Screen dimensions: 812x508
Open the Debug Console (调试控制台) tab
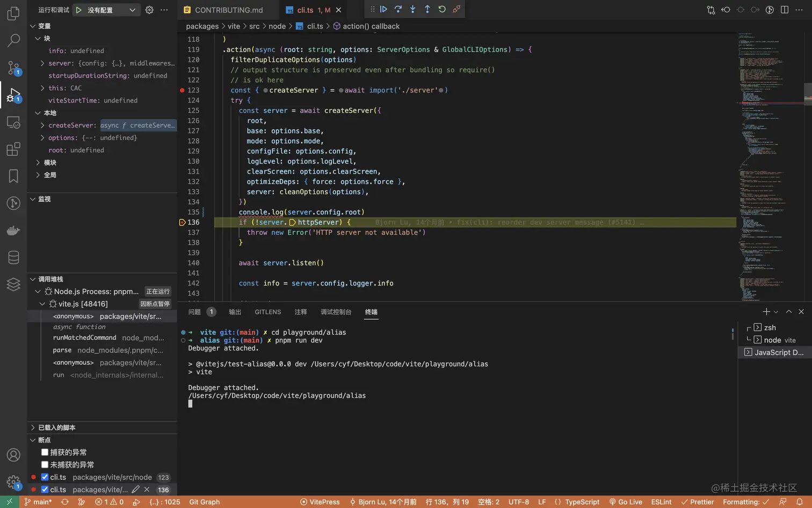(336, 312)
